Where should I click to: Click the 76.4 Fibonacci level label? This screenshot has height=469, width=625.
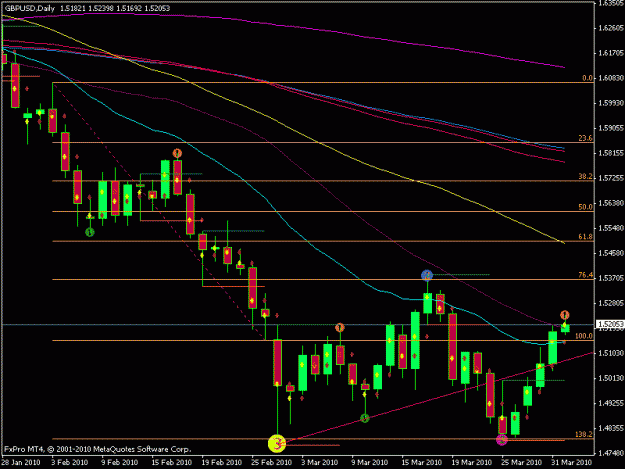click(x=586, y=275)
